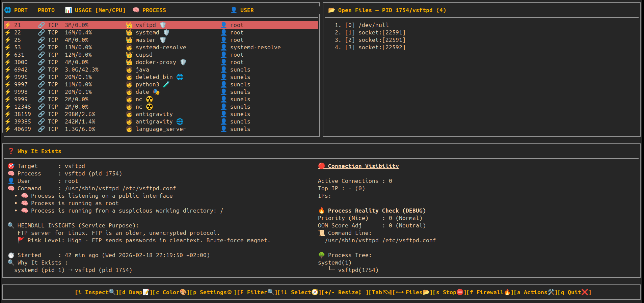The image size is (644, 303).
Task: Click the test tube icon beside python3
Action: point(166,84)
